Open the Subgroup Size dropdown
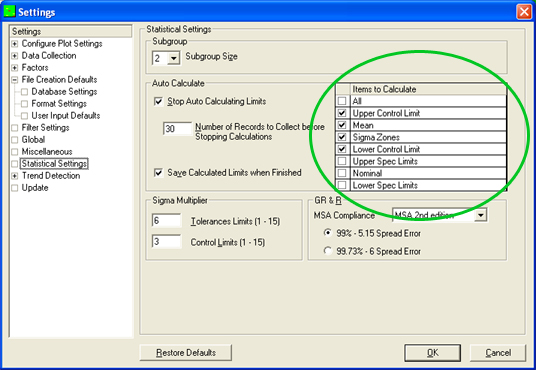 [174, 58]
